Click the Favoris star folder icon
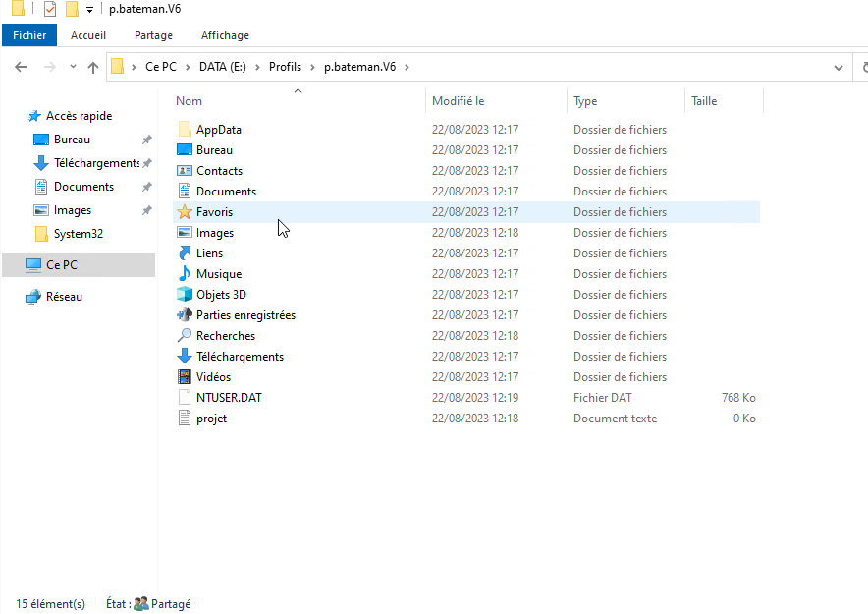 (185, 212)
